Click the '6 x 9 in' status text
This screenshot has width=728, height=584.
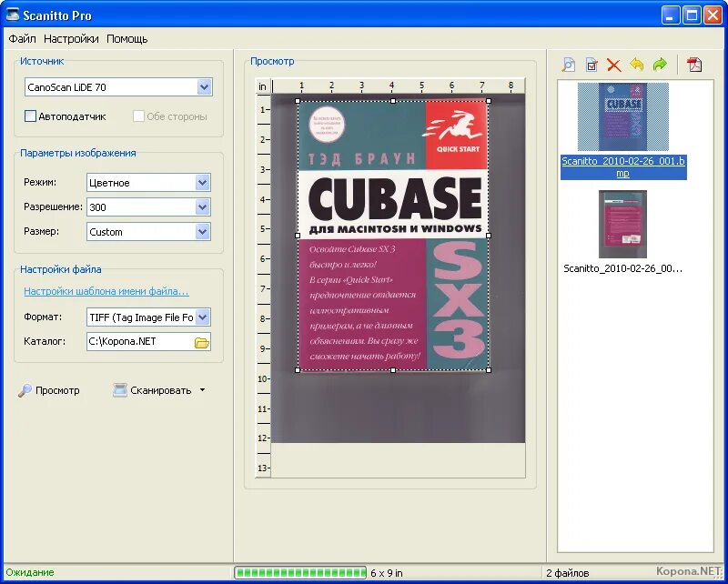click(386, 573)
